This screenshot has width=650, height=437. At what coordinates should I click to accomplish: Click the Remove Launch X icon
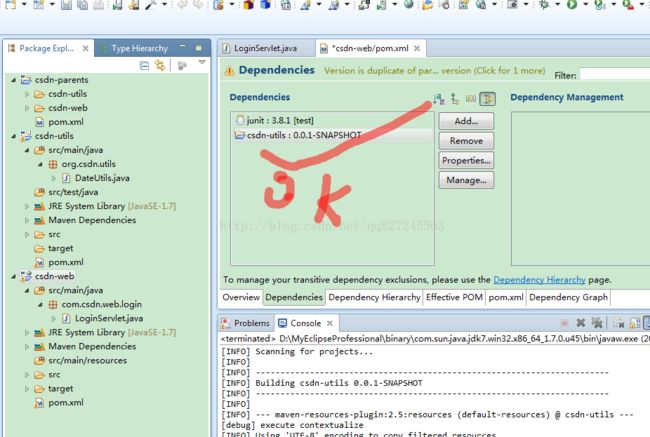(580, 323)
